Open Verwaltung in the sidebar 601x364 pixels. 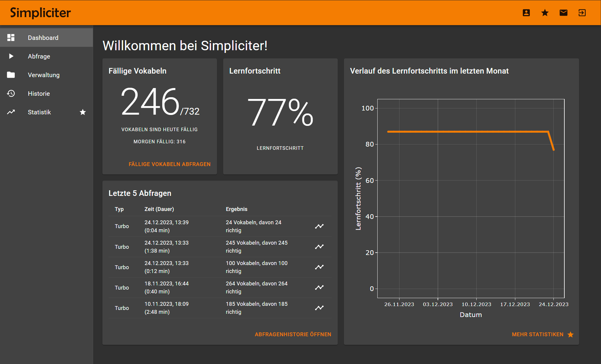pyautogui.click(x=44, y=75)
